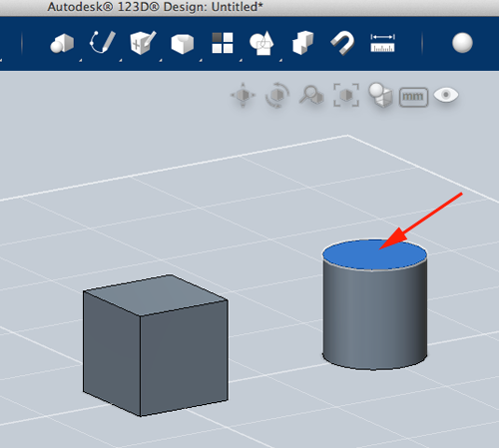499x448 pixels.
Task: Click the Fit to view control
Action: point(346,95)
